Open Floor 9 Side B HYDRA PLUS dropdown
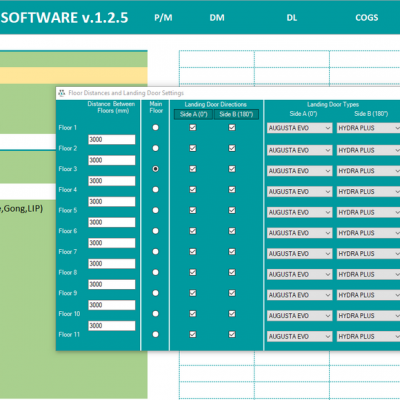 [368, 295]
